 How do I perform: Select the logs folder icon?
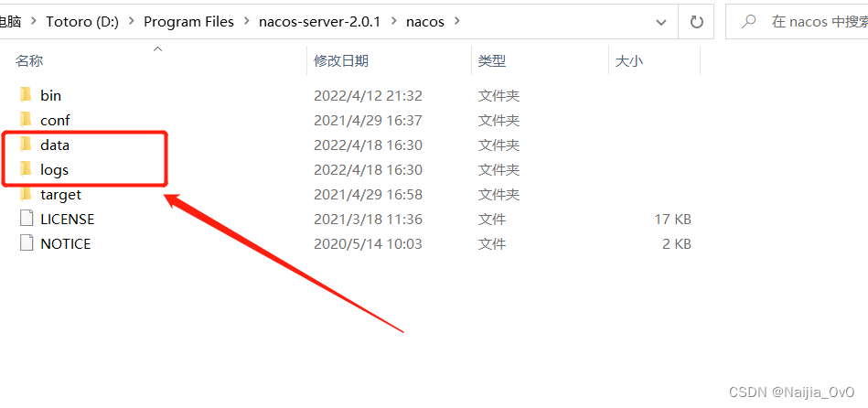tap(26, 169)
